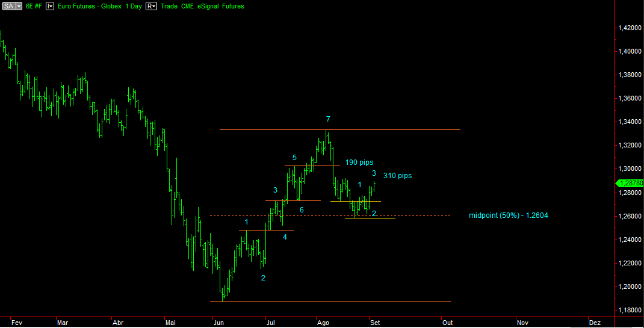Click the Trade label in header
Screen dimensions: 644x328
(x=169, y=6)
